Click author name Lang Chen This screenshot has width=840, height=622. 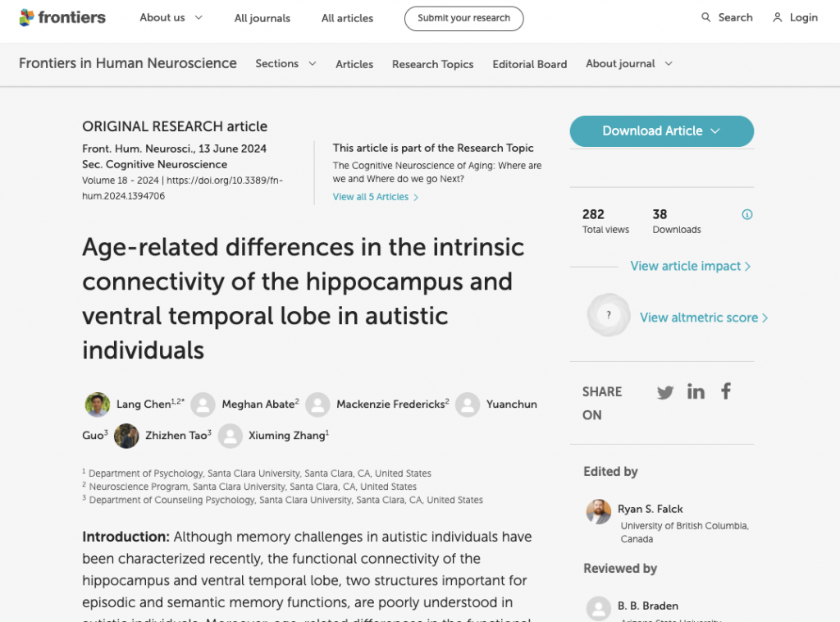pyautogui.click(x=144, y=404)
